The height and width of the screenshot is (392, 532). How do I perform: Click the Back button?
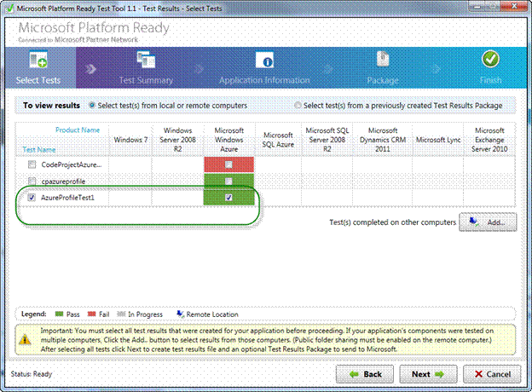coord(365,374)
